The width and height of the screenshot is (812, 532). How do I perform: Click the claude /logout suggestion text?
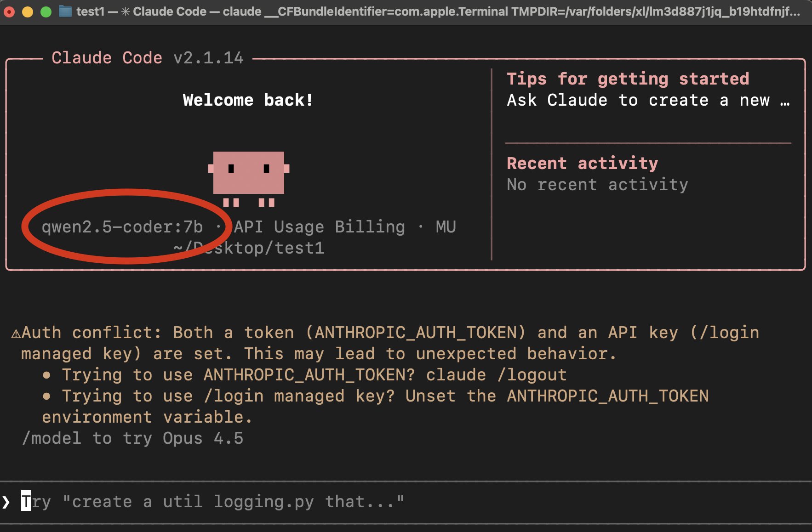[496, 375]
